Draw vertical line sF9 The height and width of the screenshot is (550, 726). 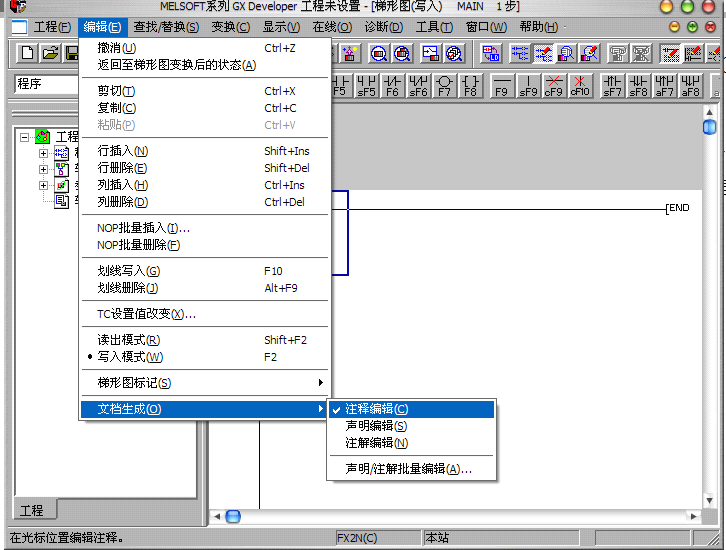tap(528, 86)
